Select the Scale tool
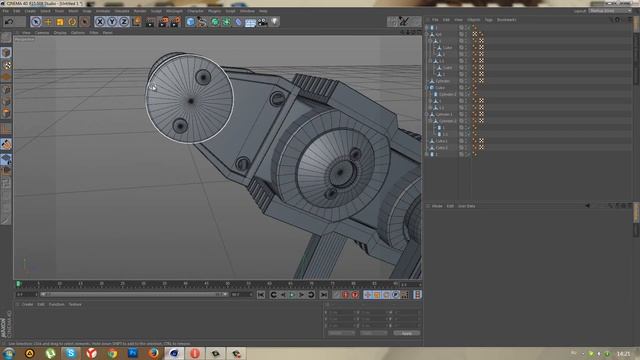Viewport: 640px width, 360px height. point(60,22)
